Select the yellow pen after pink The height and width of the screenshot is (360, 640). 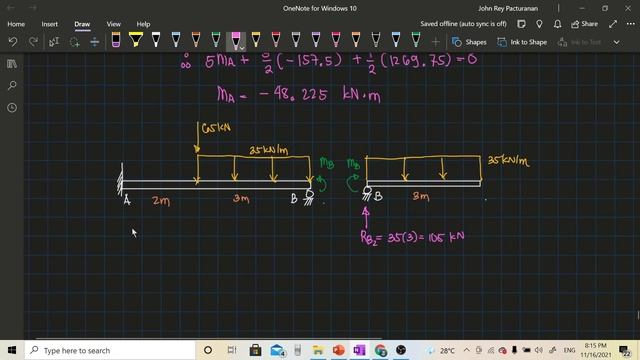pos(256,40)
